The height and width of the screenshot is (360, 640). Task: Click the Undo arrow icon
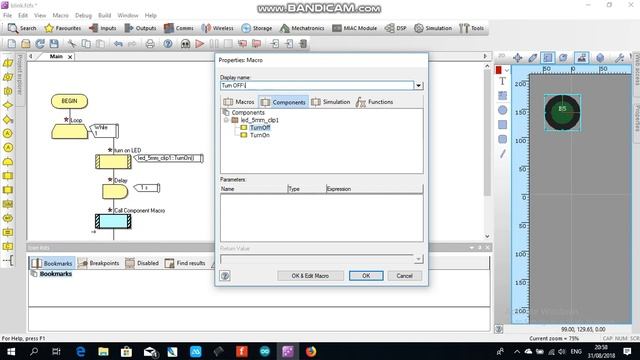[118, 44]
